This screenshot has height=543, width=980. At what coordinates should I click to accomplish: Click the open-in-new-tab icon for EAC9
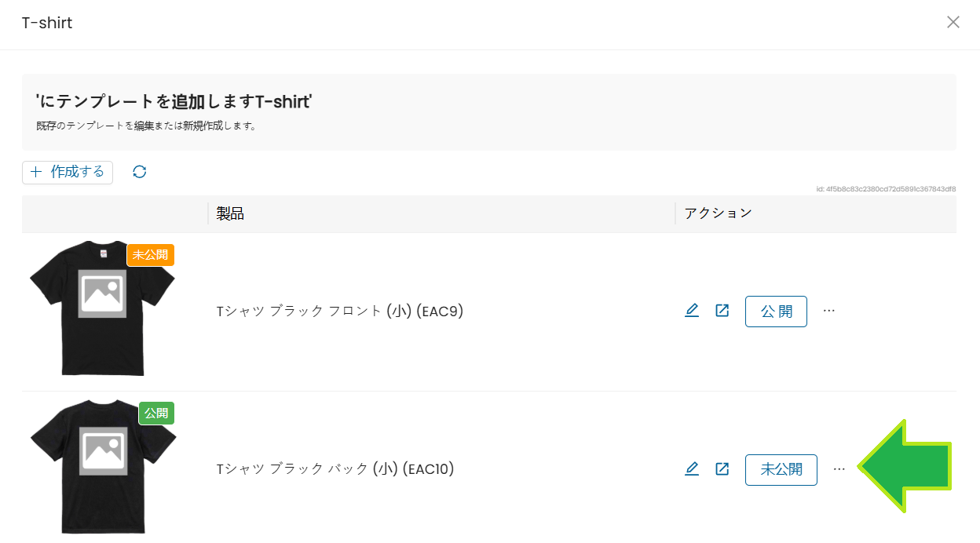click(x=722, y=311)
